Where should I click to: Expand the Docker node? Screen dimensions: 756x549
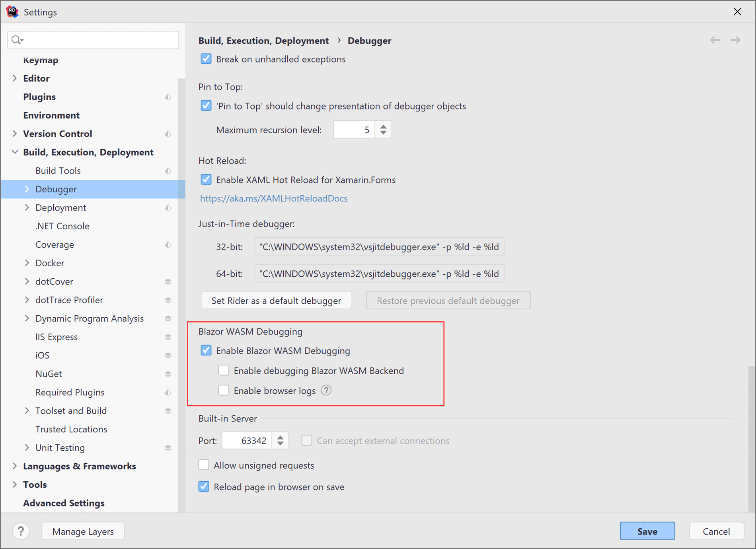click(27, 263)
